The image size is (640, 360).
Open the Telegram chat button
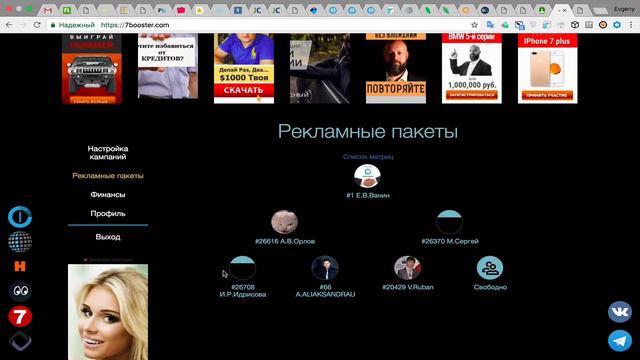click(x=620, y=341)
